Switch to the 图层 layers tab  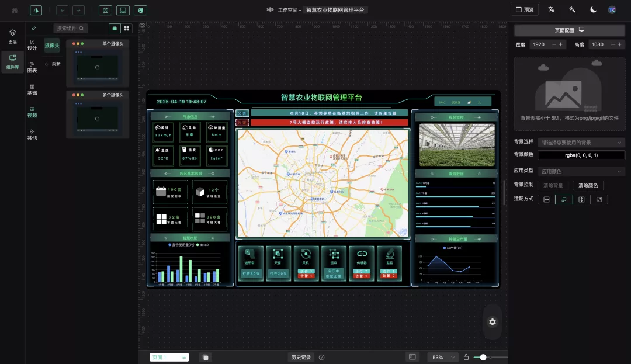point(12,36)
